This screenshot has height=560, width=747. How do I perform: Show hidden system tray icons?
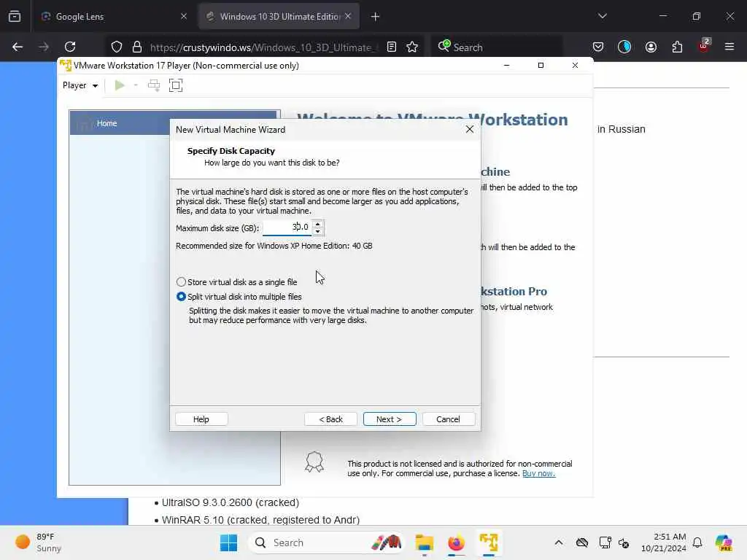[x=559, y=542]
